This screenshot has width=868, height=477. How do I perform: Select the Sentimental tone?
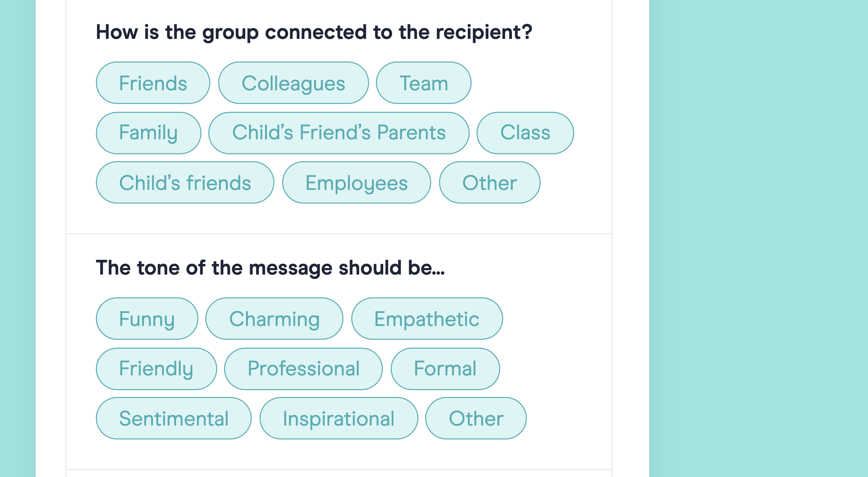point(173,418)
